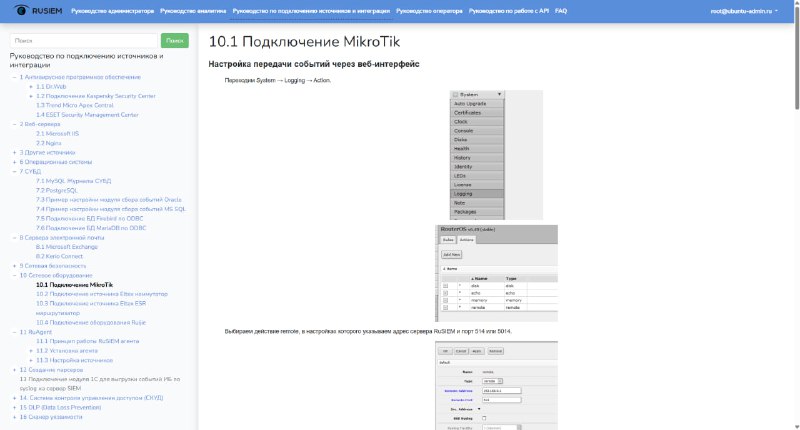The width and height of the screenshot is (800, 430).
Task: Collapse the 7 СУБД section toggle
Action: [x=14, y=171]
